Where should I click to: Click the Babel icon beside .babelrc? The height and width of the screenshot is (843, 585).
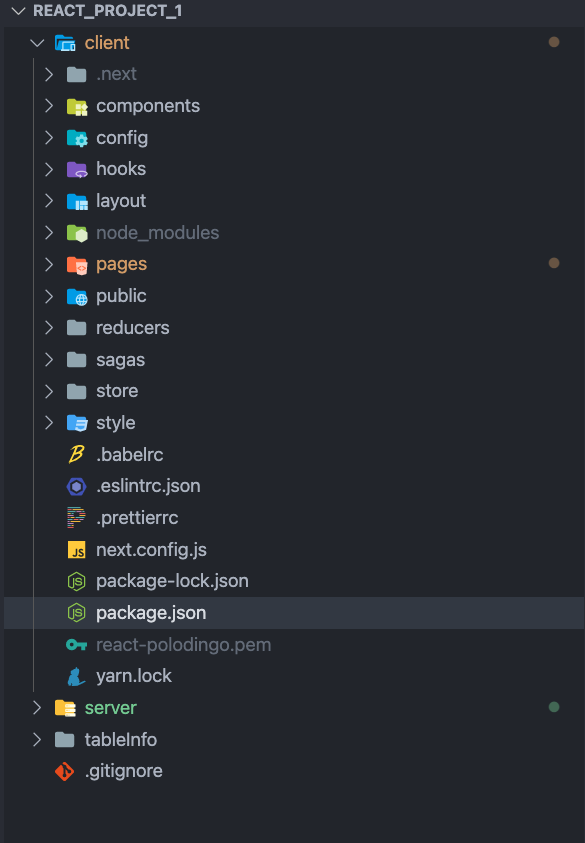click(76, 454)
